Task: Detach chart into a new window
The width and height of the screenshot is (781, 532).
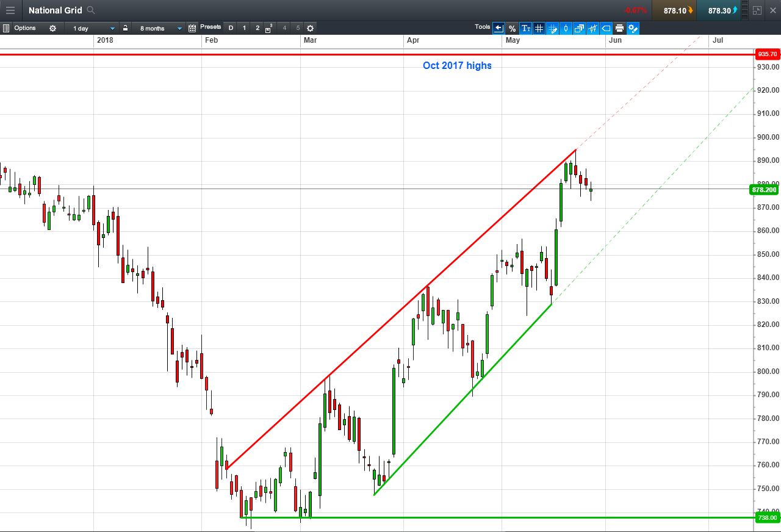Action: click(757, 10)
